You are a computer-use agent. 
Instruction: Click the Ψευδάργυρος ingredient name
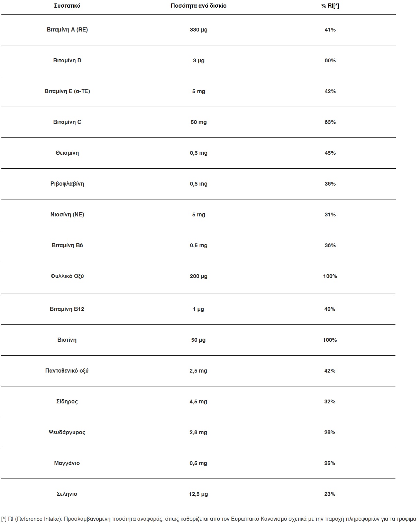(67, 432)
